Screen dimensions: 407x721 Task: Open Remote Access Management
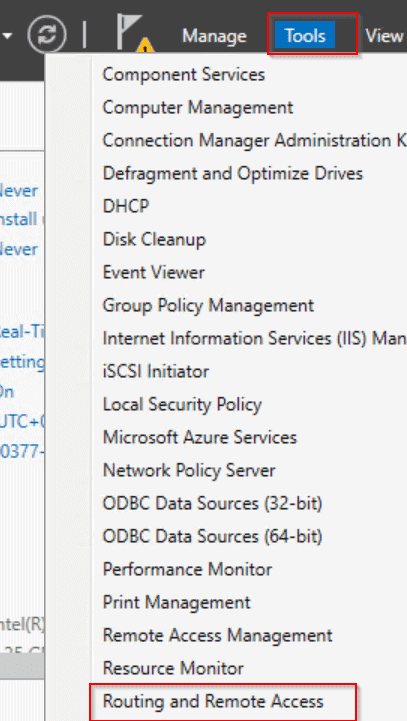point(218,635)
